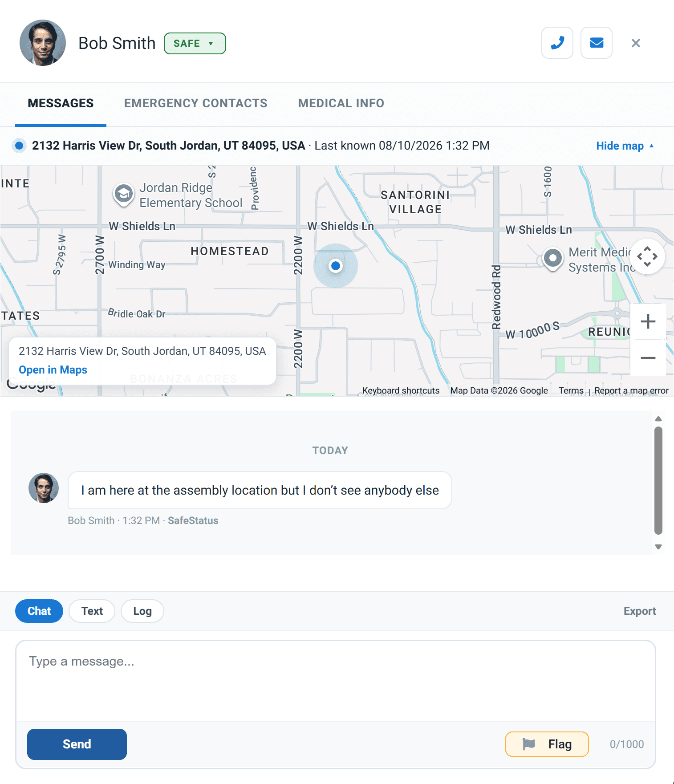Zoom in on the map

coord(648,321)
